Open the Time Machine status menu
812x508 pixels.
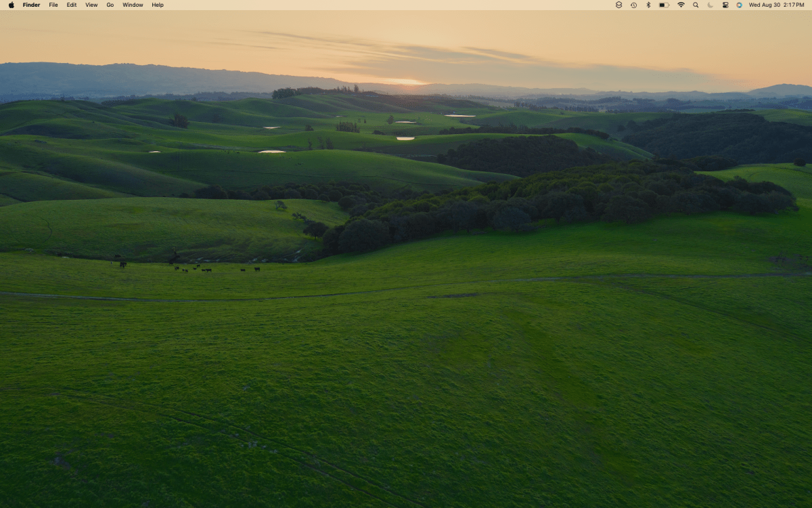point(634,5)
